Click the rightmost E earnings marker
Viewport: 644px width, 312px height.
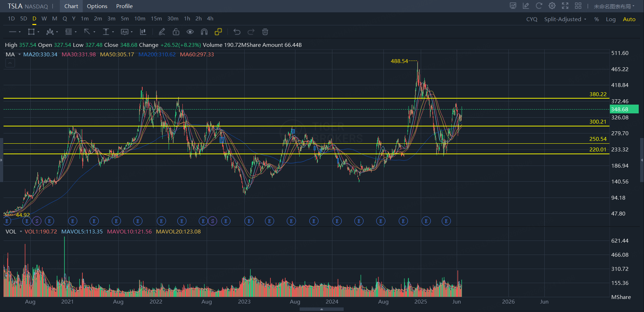[446, 221]
